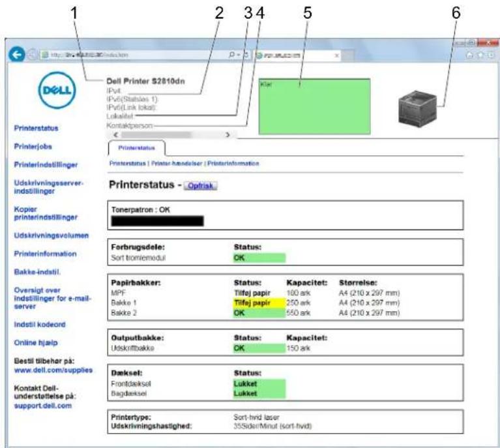Image resolution: width=500 pixels, height=448 pixels.
Task: Click the refresh icon in address bar
Action: click(x=246, y=55)
